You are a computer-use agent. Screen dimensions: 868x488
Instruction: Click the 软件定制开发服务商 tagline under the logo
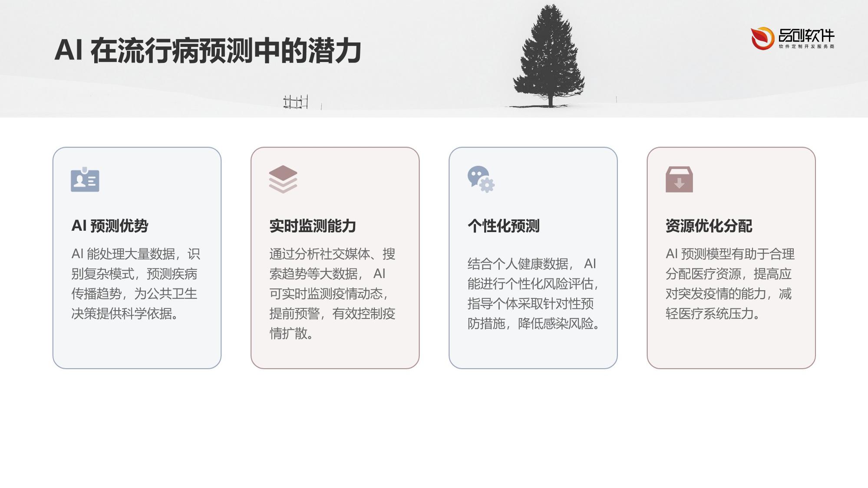click(x=806, y=46)
